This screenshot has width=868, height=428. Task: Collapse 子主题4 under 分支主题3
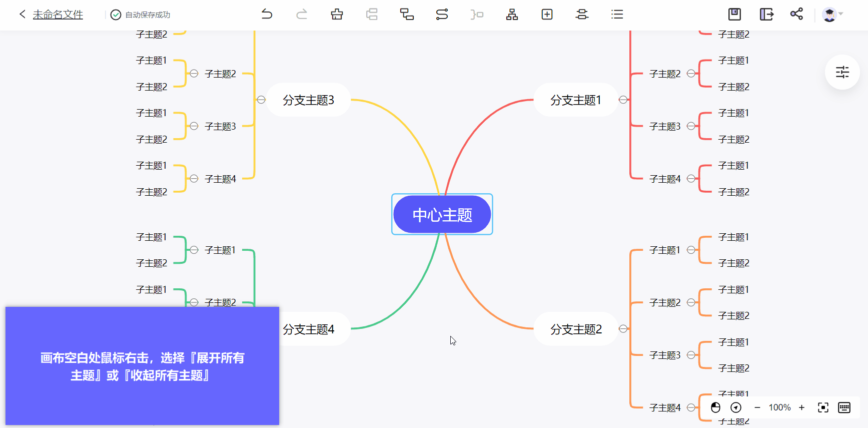click(x=194, y=179)
